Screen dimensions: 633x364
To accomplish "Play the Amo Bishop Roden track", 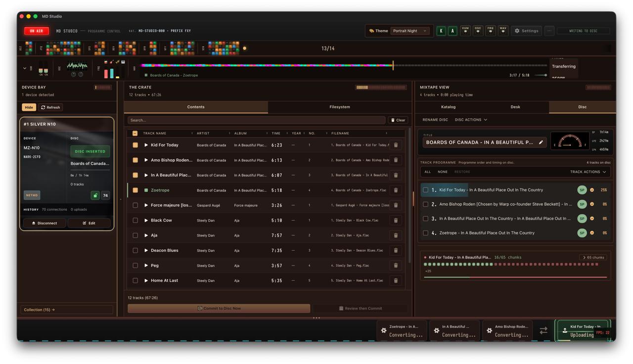I will pos(146,160).
